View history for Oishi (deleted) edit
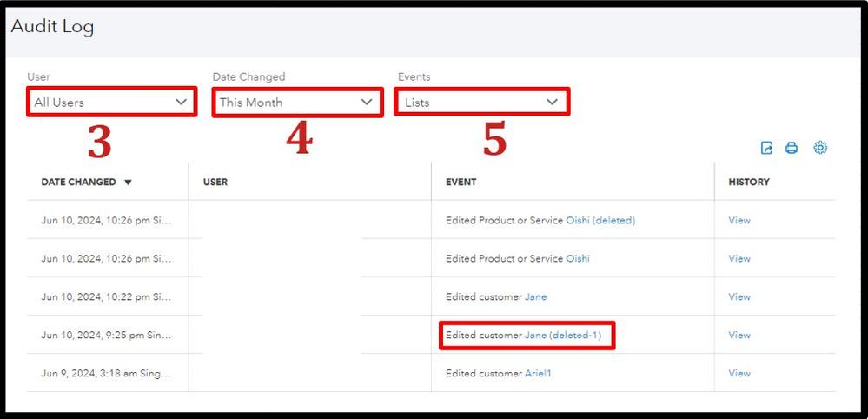 739,221
